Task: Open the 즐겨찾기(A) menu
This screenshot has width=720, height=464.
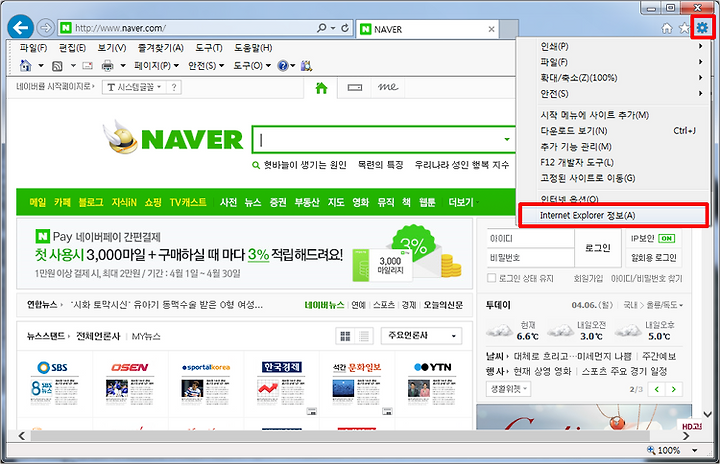Action: (161, 48)
